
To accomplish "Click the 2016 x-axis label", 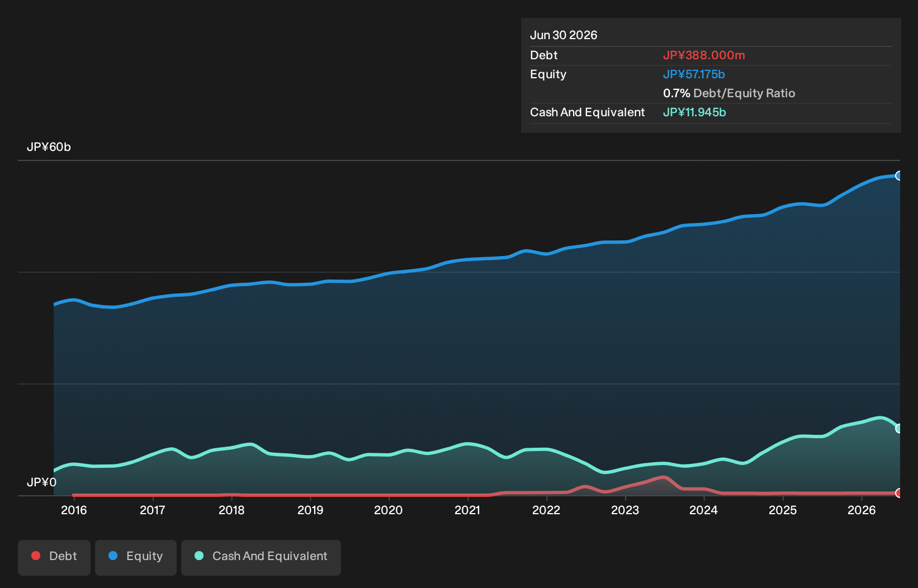I will pos(74,510).
